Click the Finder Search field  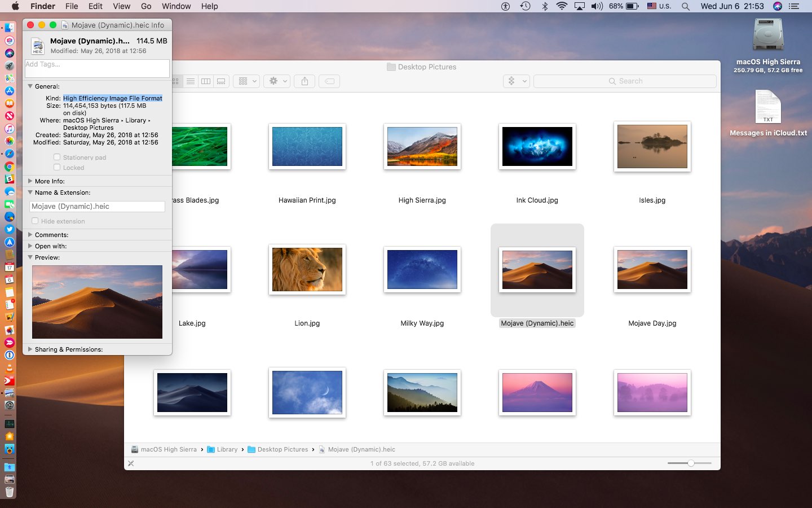point(625,81)
